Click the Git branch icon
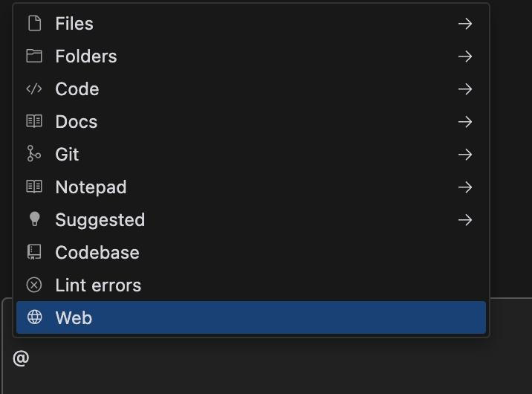Screen dimensions: 532x394 pos(34,155)
